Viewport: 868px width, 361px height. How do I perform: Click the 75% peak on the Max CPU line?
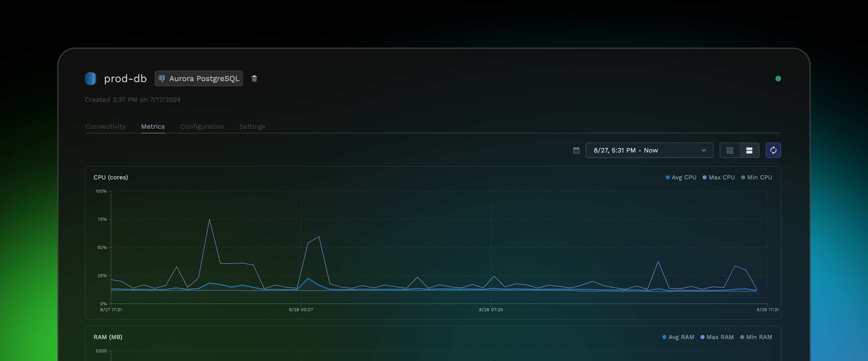tap(209, 220)
